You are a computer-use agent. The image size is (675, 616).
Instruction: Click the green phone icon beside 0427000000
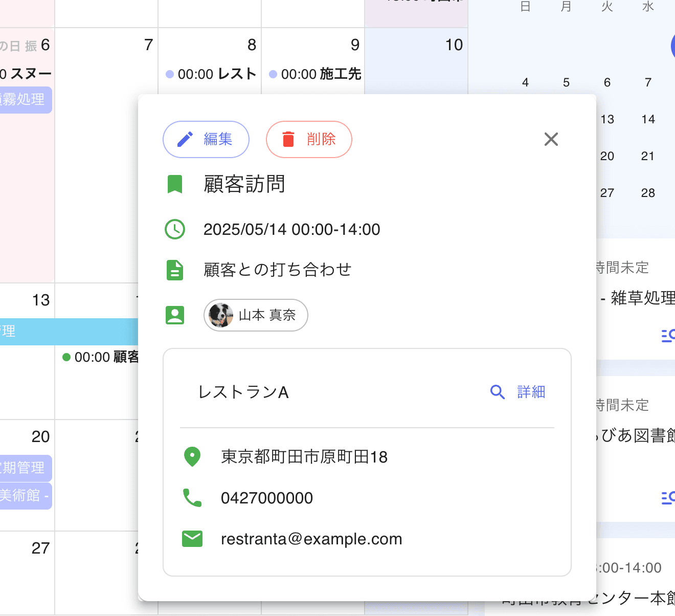point(192,497)
